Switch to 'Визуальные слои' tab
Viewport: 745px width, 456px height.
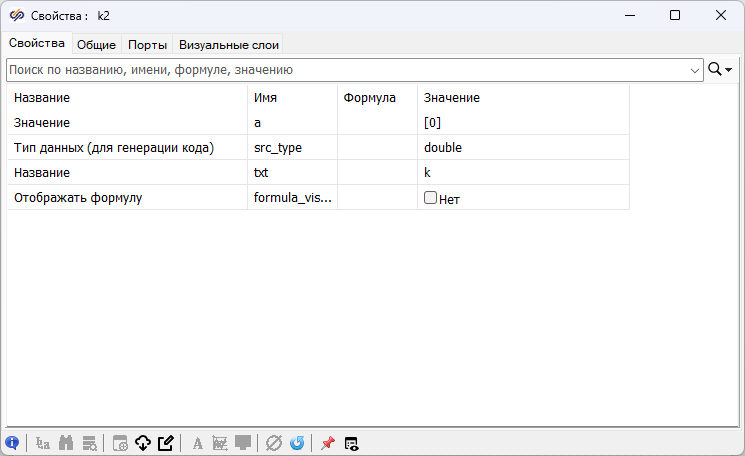tap(229, 44)
